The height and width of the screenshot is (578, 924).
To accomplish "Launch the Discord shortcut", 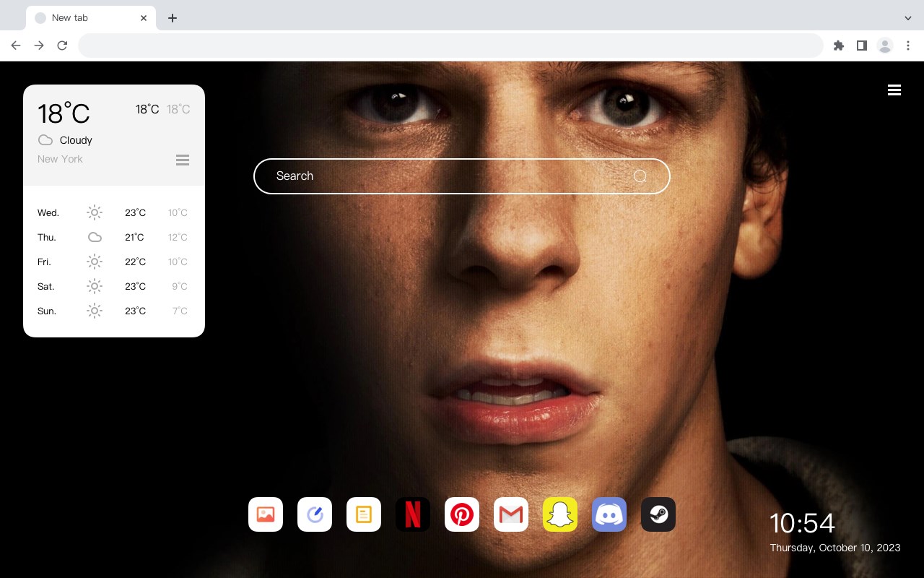I will coord(609,514).
